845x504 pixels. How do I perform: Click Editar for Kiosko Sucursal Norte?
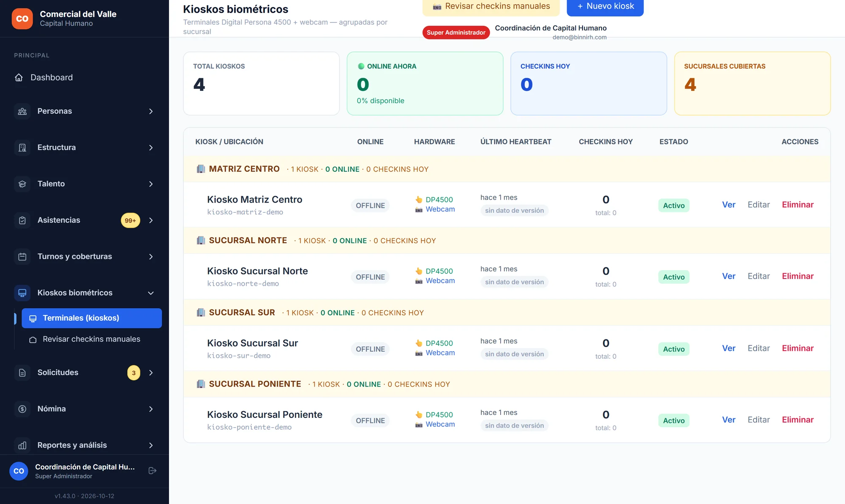[x=758, y=276]
